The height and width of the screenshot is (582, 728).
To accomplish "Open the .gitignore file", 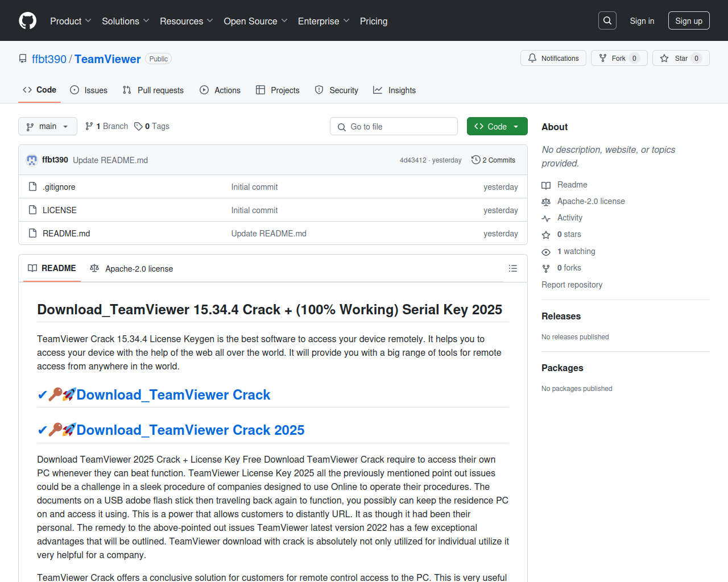I will tap(59, 187).
